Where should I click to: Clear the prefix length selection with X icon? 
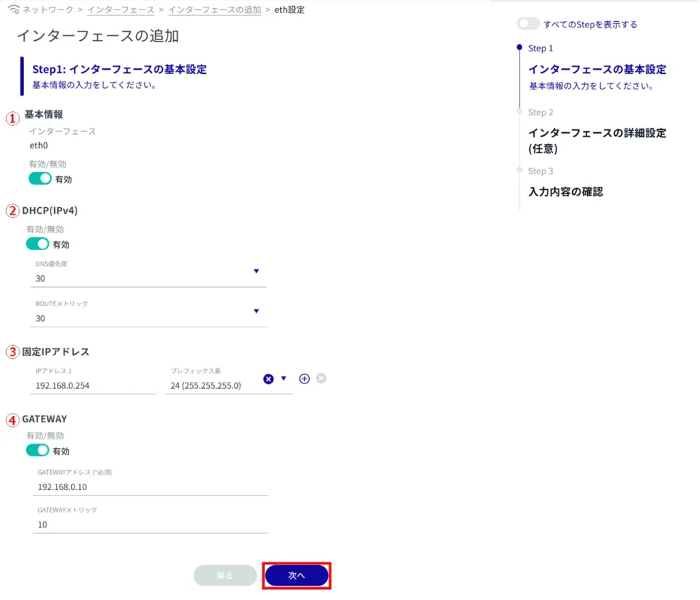tap(269, 379)
